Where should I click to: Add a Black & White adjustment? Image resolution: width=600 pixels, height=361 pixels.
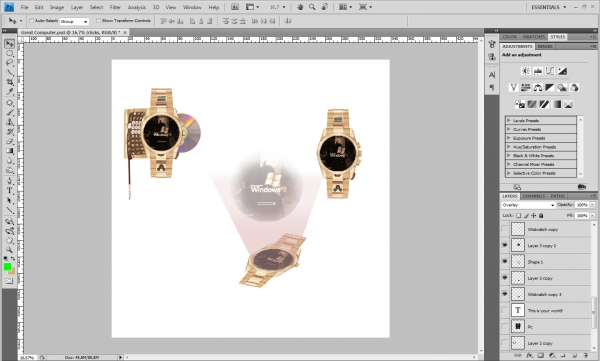pyautogui.click(x=550, y=88)
